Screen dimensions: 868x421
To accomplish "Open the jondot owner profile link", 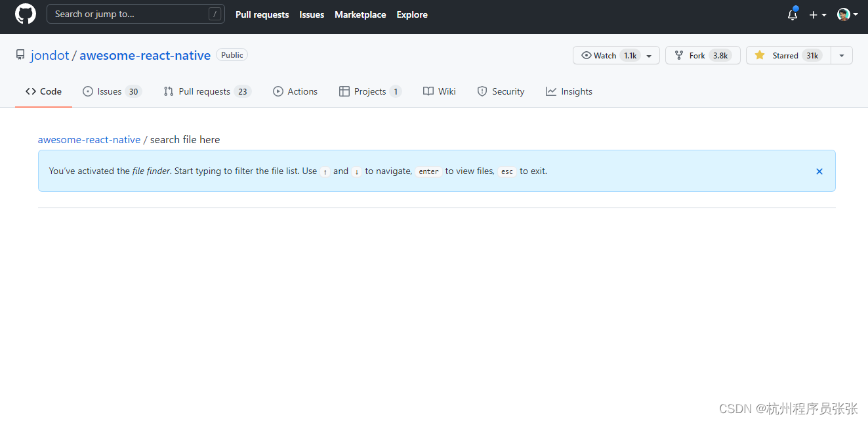I will point(50,55).
